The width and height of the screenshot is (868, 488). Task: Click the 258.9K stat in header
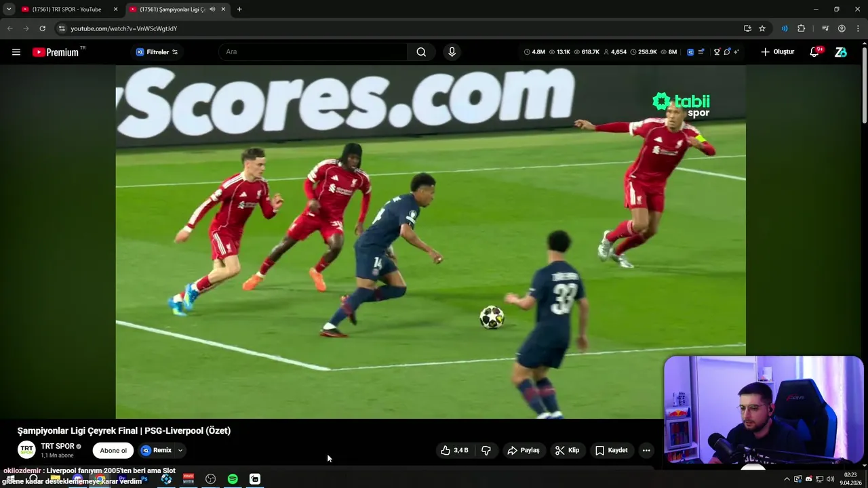[644, 52]
